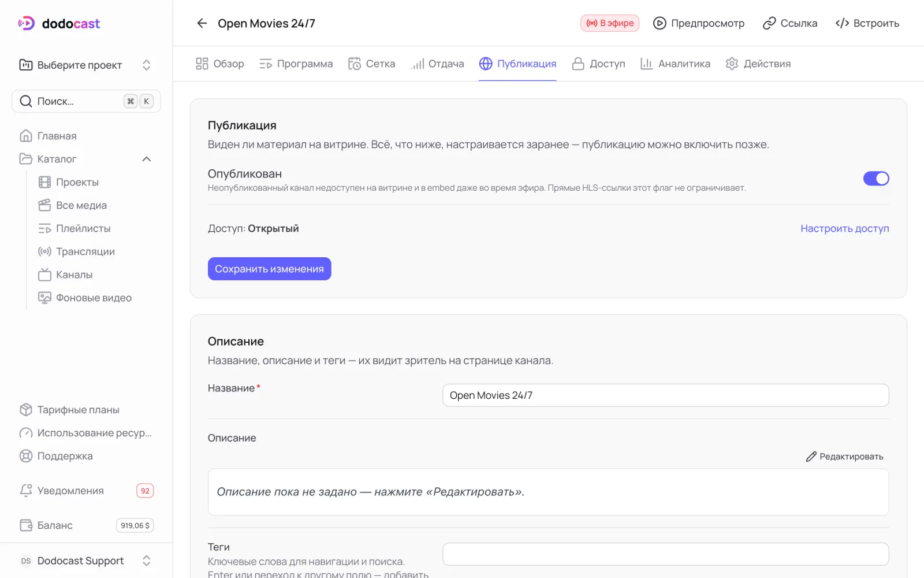Click the Баланс wallet icon

pos(26,525)
